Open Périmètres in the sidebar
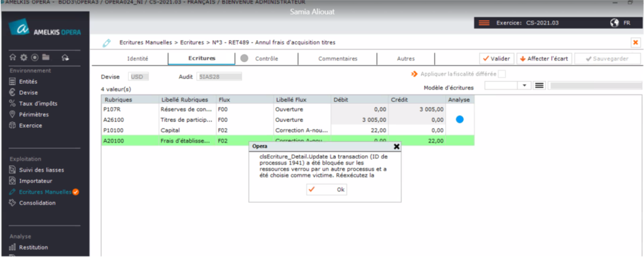The width and height of the screenshot is (644, 257). pyautogui.click(x=34, y=114)
